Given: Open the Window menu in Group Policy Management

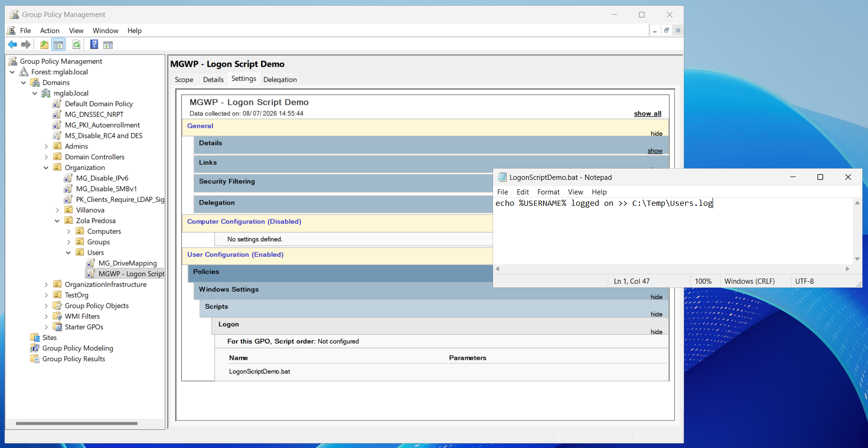Looking at the screenshot, I should (105, 31).
